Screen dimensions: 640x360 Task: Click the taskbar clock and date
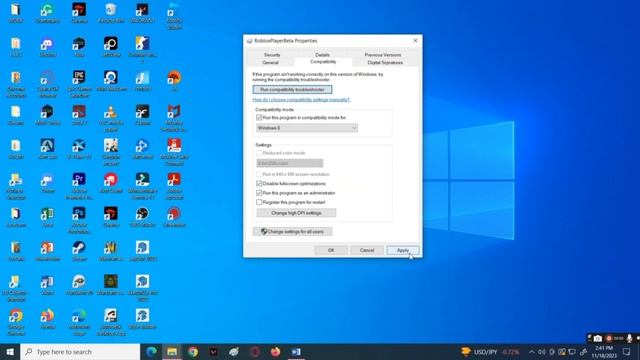(604, 352)
